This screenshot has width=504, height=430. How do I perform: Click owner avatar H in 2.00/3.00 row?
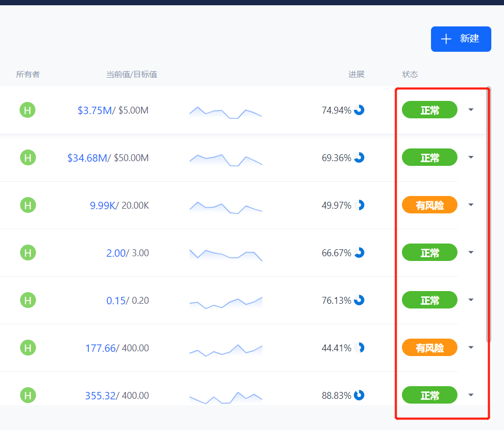coord(28,253)
